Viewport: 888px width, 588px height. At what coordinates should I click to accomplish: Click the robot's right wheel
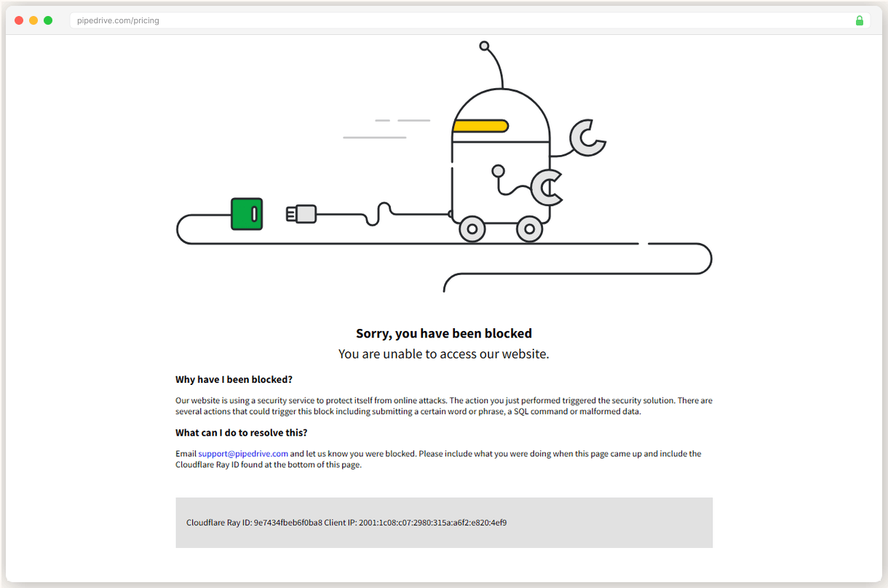tap(529, 229)
